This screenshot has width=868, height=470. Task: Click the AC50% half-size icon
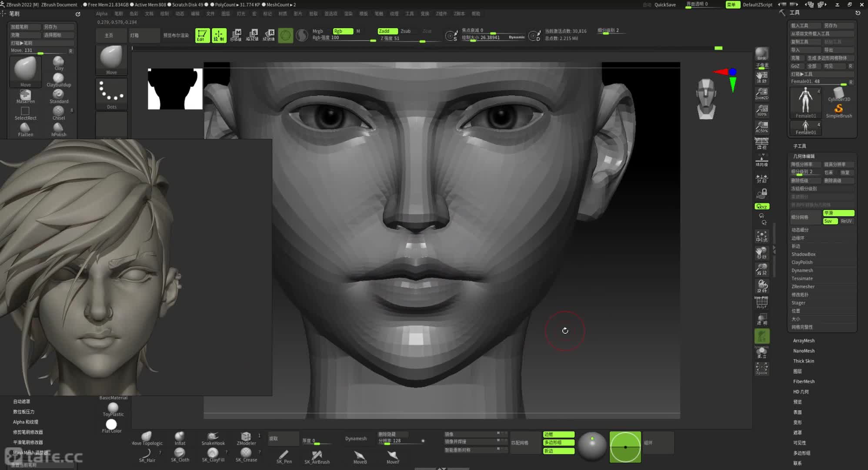[761, 127]
